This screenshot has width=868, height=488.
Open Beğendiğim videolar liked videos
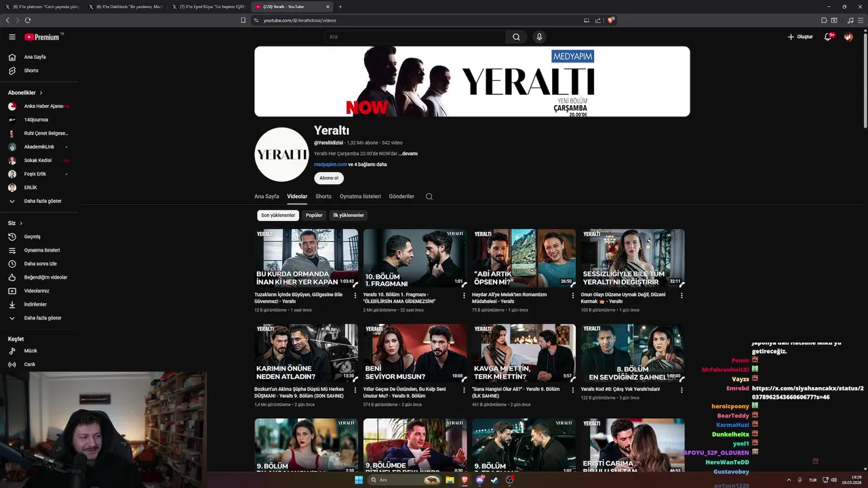pos(45,277)
